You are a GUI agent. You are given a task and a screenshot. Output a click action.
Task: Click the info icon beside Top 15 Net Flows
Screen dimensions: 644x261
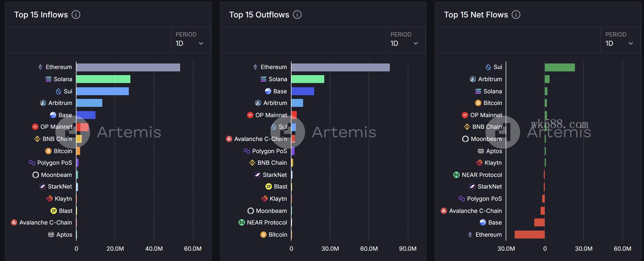(516, 15)
